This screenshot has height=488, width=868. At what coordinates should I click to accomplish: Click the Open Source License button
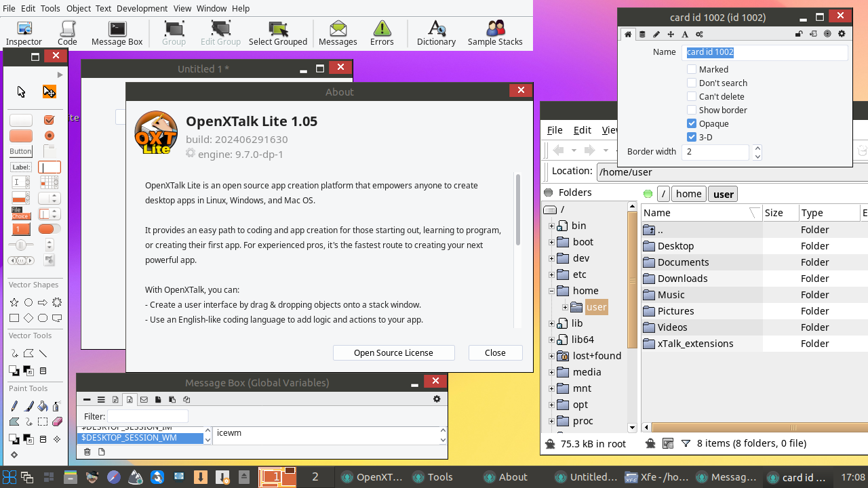coord(393,352)
